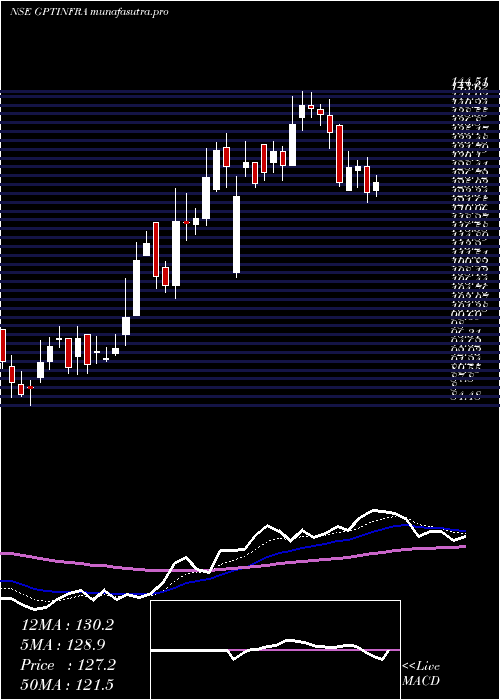The image size is (500, 700).
Task: Click the NSE GPTINFRA munafasutra.pro title text
Action: coord(89,12)
